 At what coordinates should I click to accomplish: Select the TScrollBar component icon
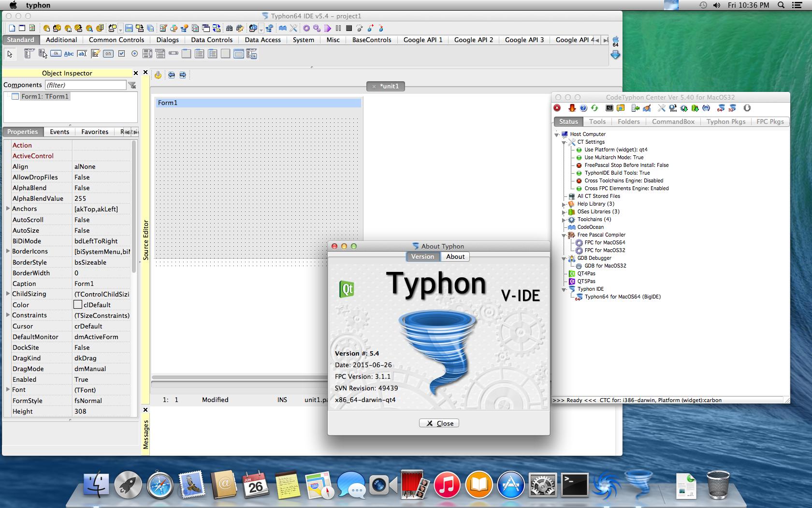pyautogui.click(x=174, y=53)
